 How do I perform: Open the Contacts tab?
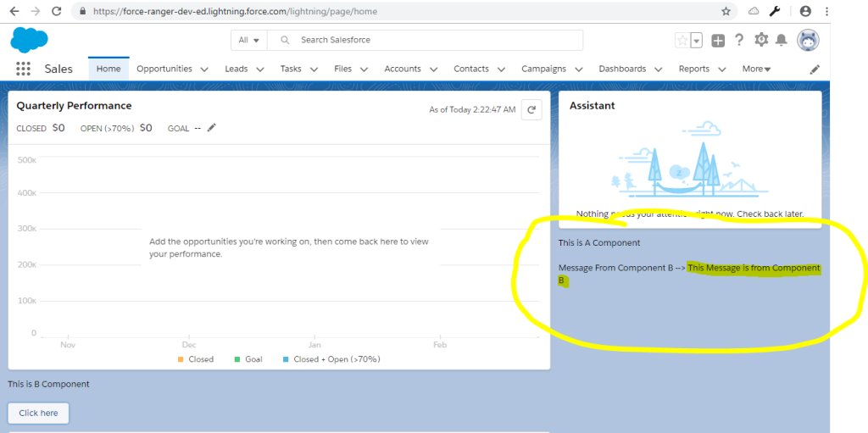click(x=471, y=69)
